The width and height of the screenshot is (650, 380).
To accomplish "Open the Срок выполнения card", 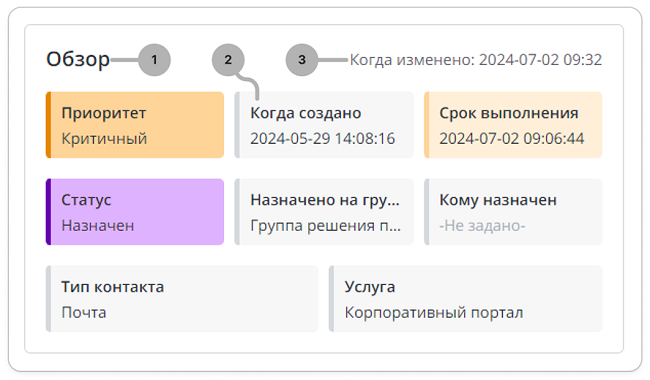I will 513,125.
